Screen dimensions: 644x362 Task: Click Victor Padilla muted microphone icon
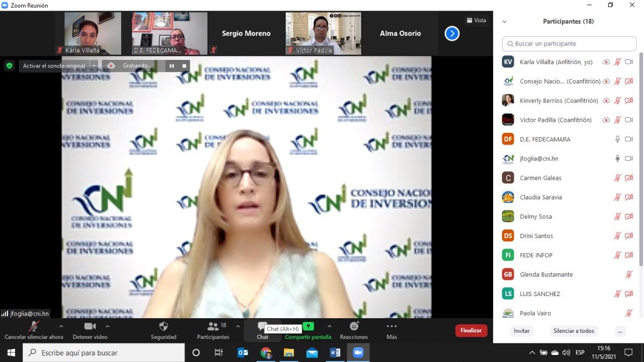[x=617, y=120]
